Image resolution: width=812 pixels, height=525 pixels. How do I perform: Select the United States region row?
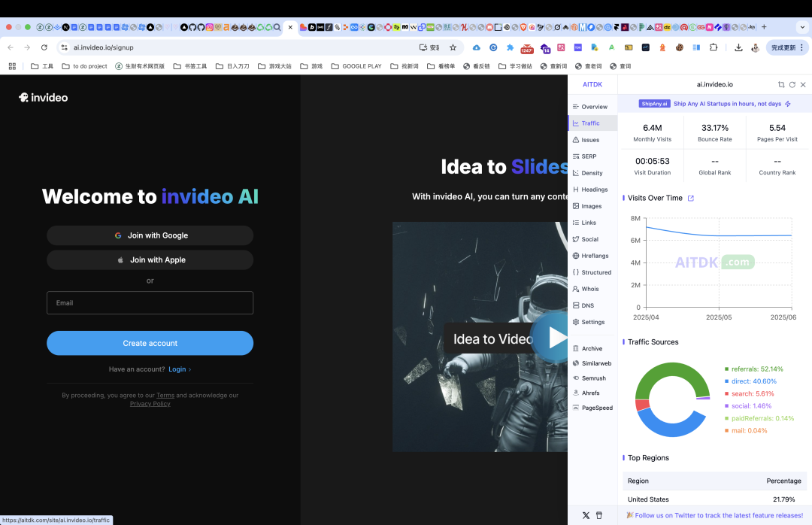(715, 499)
